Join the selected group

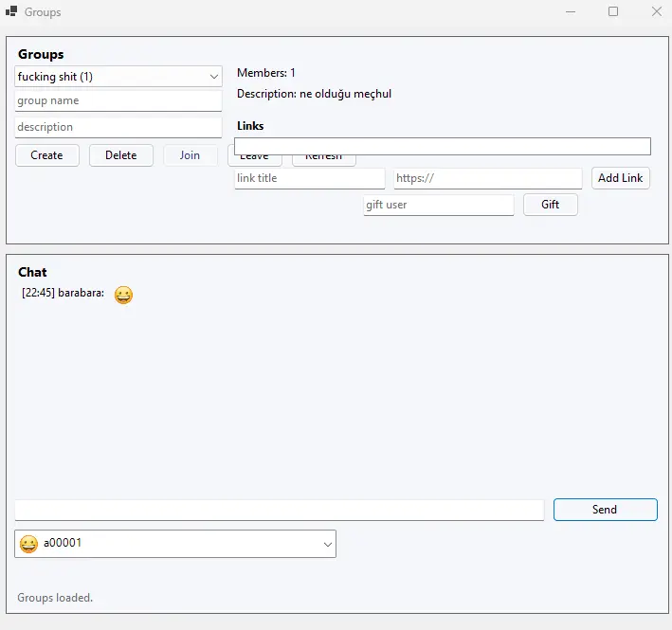click(190, 155)
